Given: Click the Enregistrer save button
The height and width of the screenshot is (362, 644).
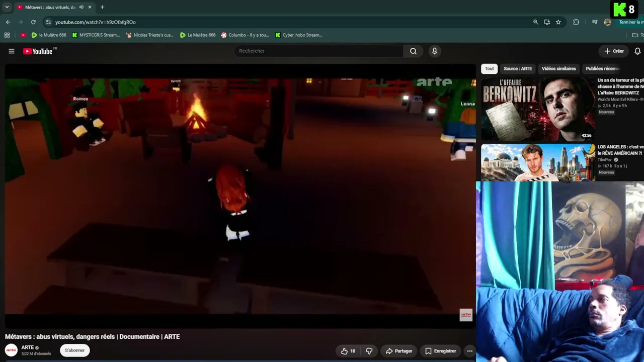Looking at the screenshot, I should click(x=440, y=351).
